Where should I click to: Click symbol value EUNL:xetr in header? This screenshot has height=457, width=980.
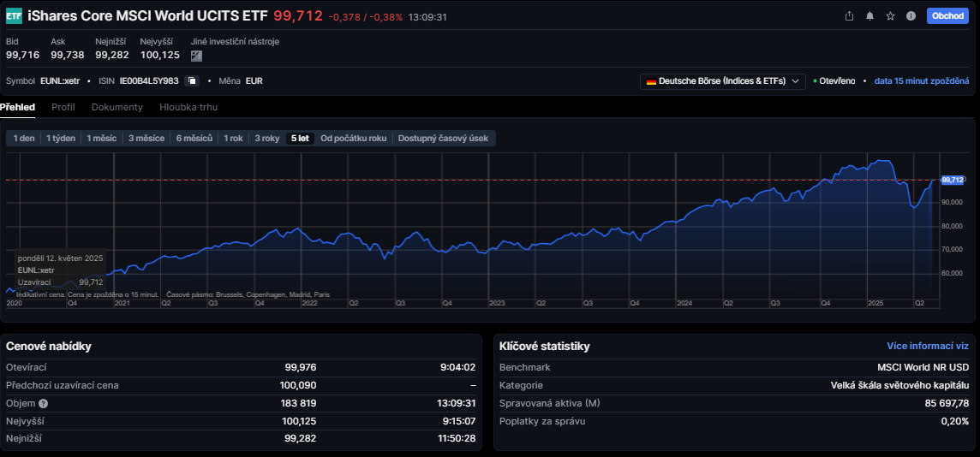[x=60, y=81]
